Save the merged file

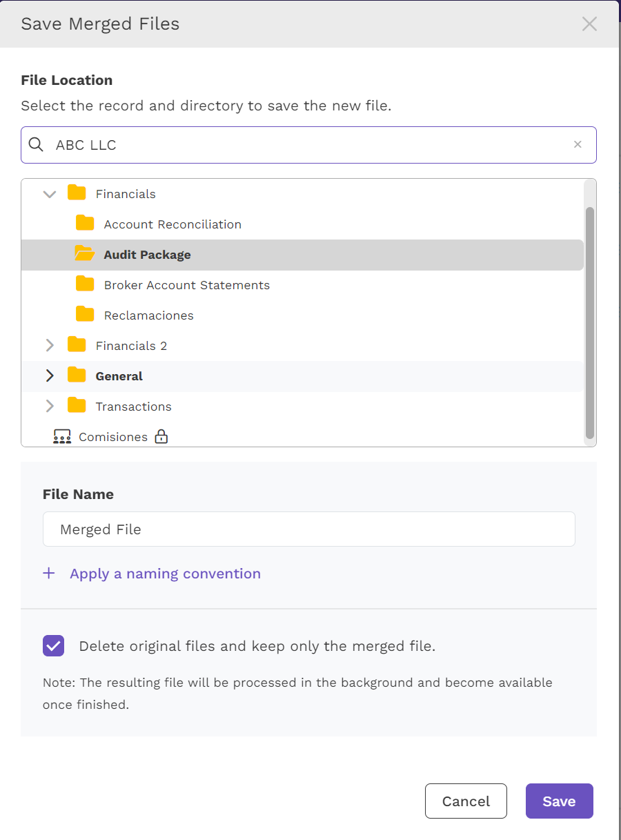coord(559,801)
